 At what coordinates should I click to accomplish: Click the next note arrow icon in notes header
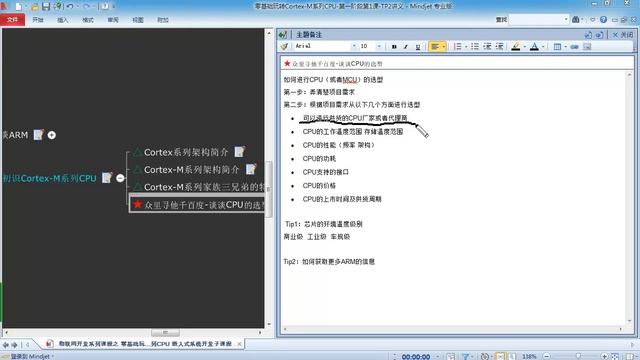pyautogui.click(x=599, y=35)
